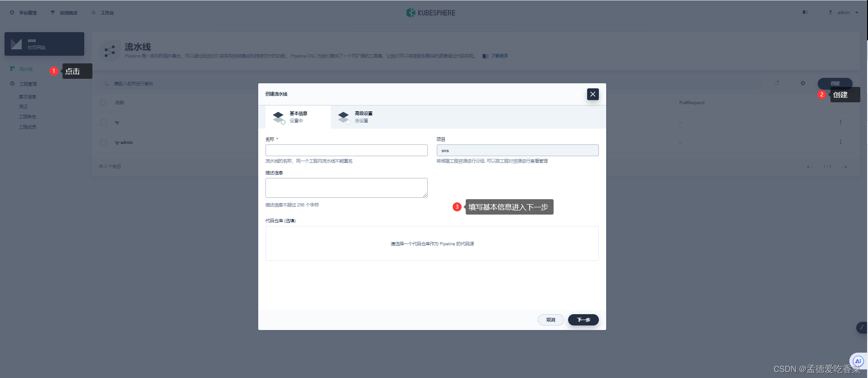This screenshot has height=378, width=868.
Task: Open the ty pipeline link
Action: (117, 122)
